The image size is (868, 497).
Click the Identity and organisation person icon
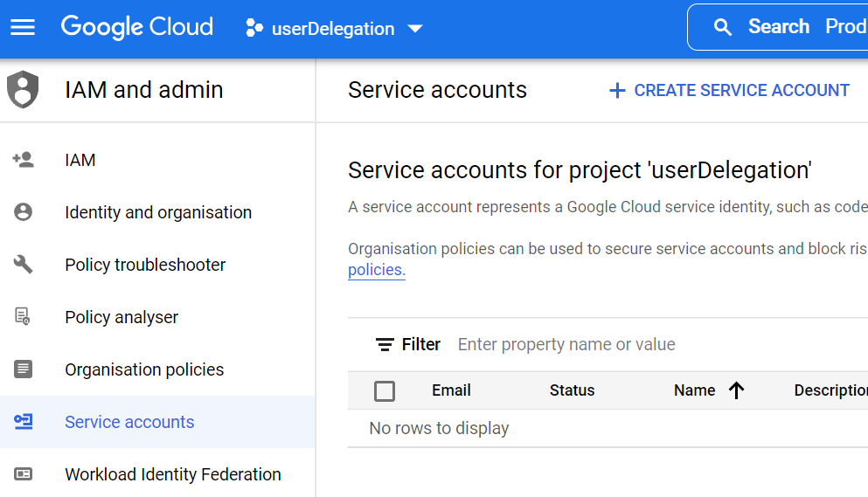coord(24,212)
